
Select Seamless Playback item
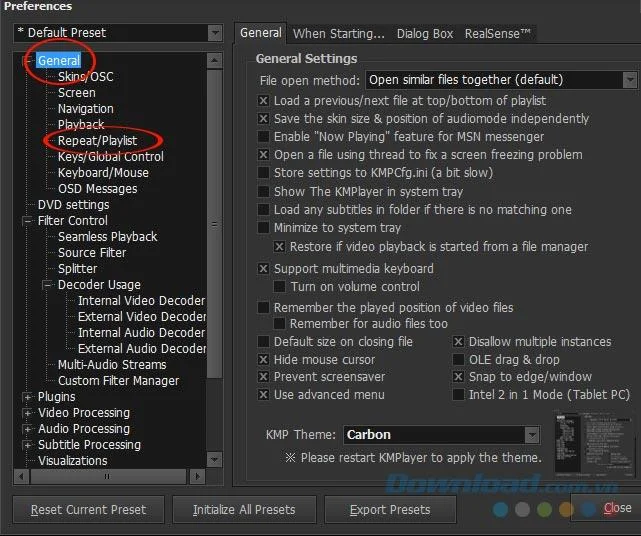coord(107,237)
